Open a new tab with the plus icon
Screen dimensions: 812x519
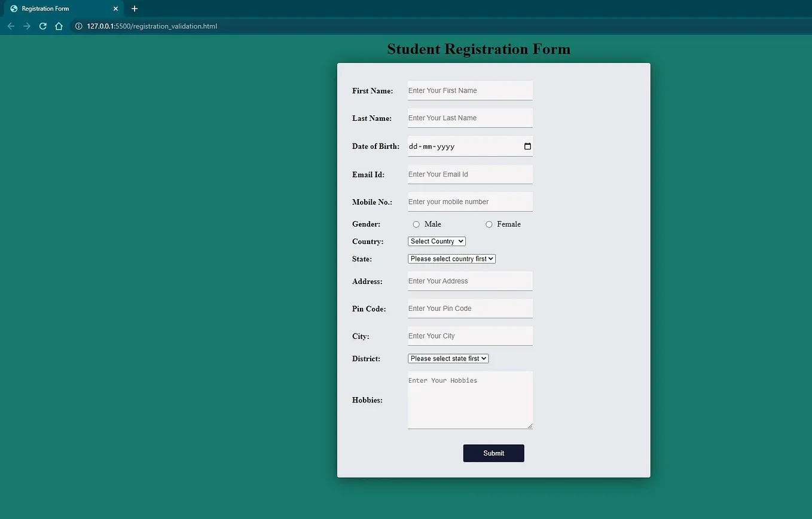point(134,8)
